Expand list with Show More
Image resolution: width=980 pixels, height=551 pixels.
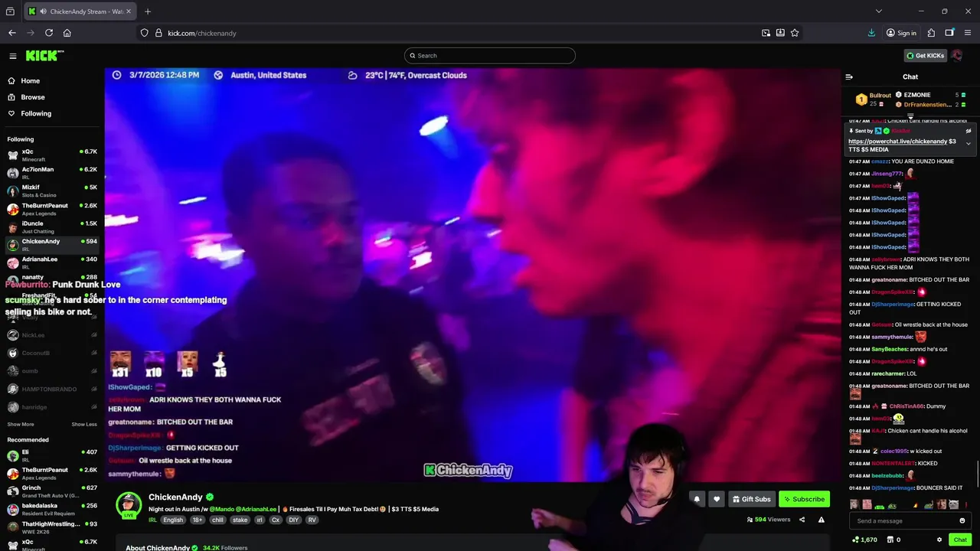coord(21,424)
